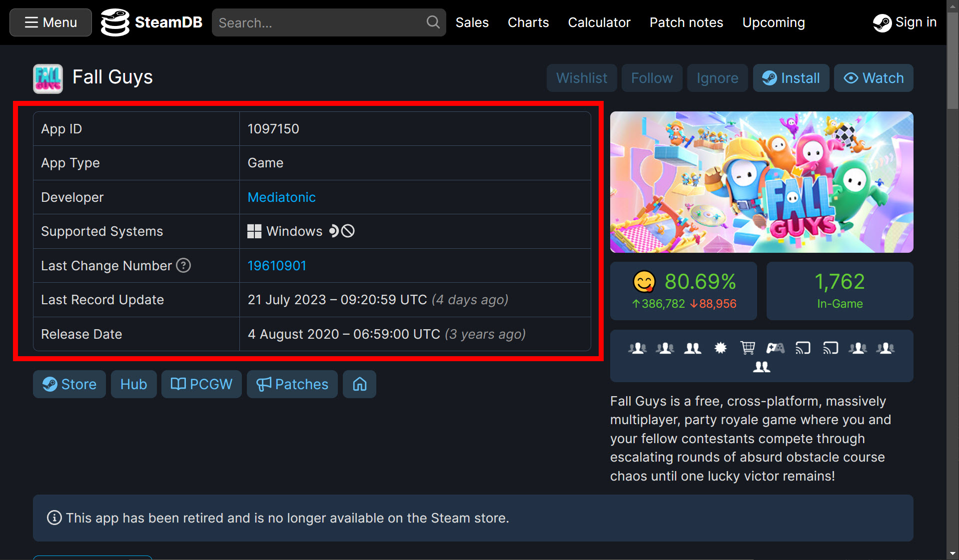Image resolution: width=959 pixels, height=560 pixels.
Task: Click the achievements starburst icon
Action: point(720,348)
